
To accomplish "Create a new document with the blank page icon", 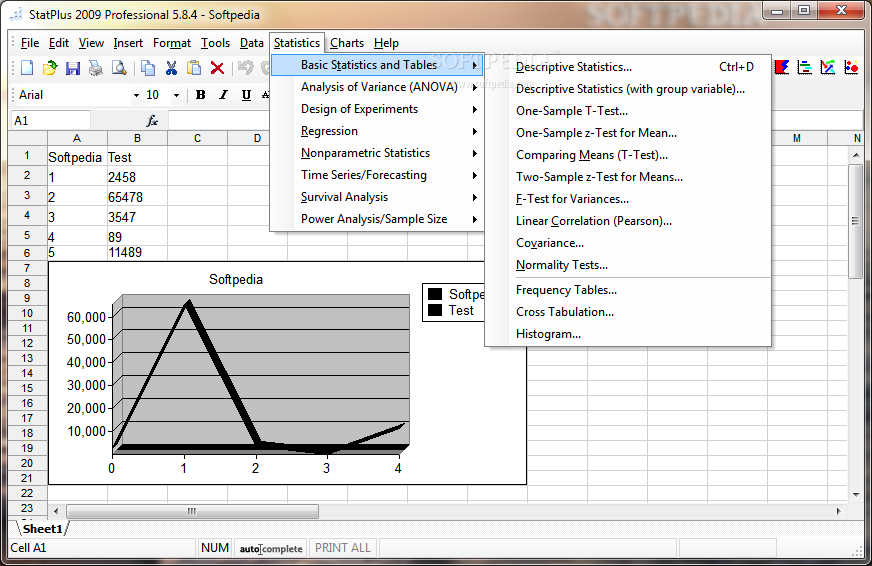I will coord(27,68).
